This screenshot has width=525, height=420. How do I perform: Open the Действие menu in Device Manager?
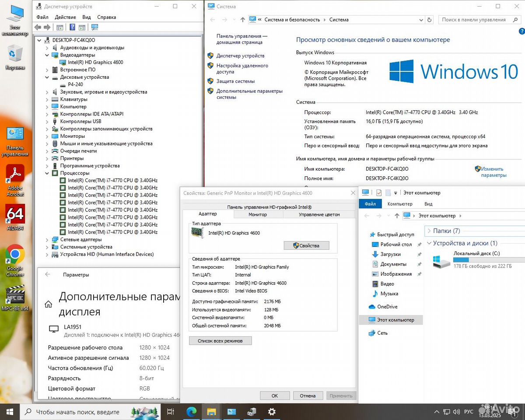tap(66, 17)
